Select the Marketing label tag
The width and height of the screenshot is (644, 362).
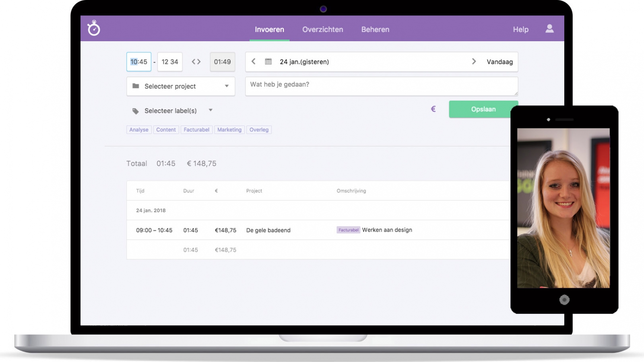point(229,130)
